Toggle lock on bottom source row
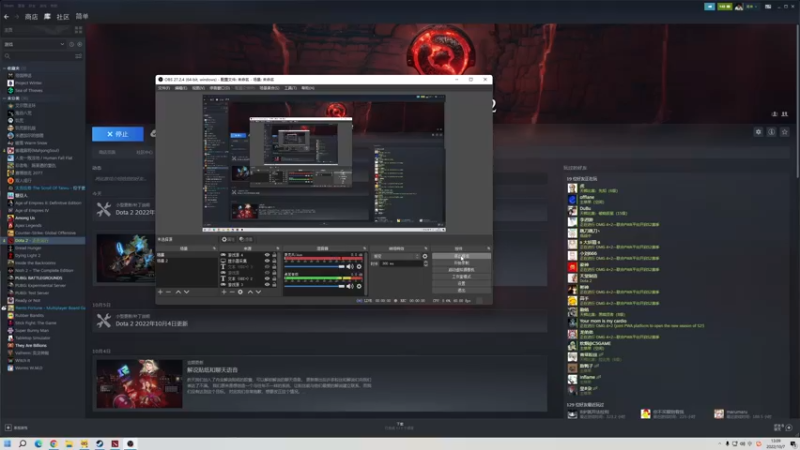The width and height of the screenshot is (800, 450). point(274,284)
